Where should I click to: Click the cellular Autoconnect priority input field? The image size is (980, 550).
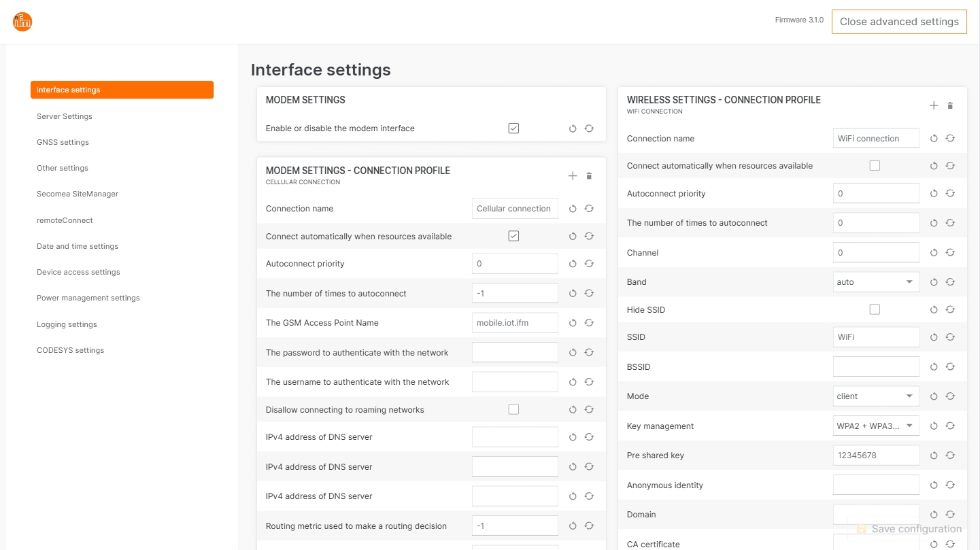[514, 264]
